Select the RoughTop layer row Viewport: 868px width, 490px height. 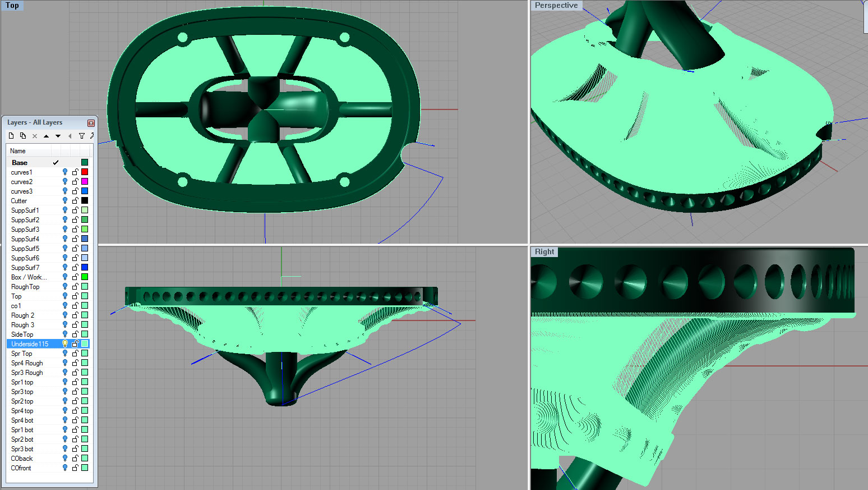25,287
